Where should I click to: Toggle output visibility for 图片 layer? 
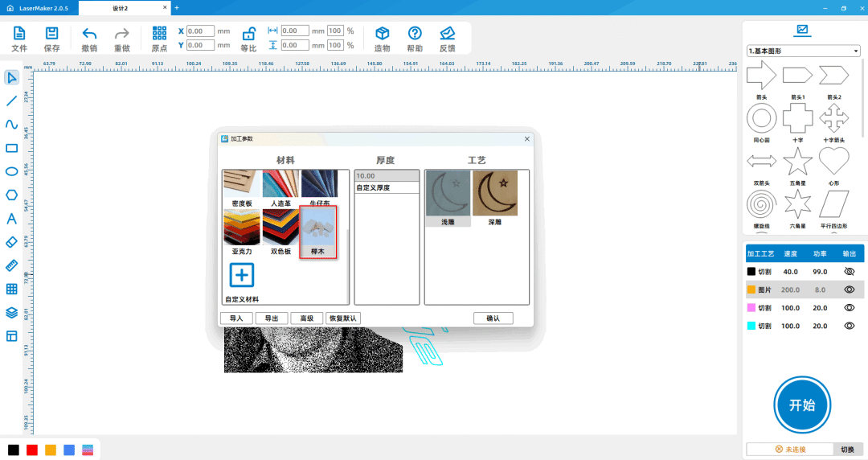click(x=849, y=290)
